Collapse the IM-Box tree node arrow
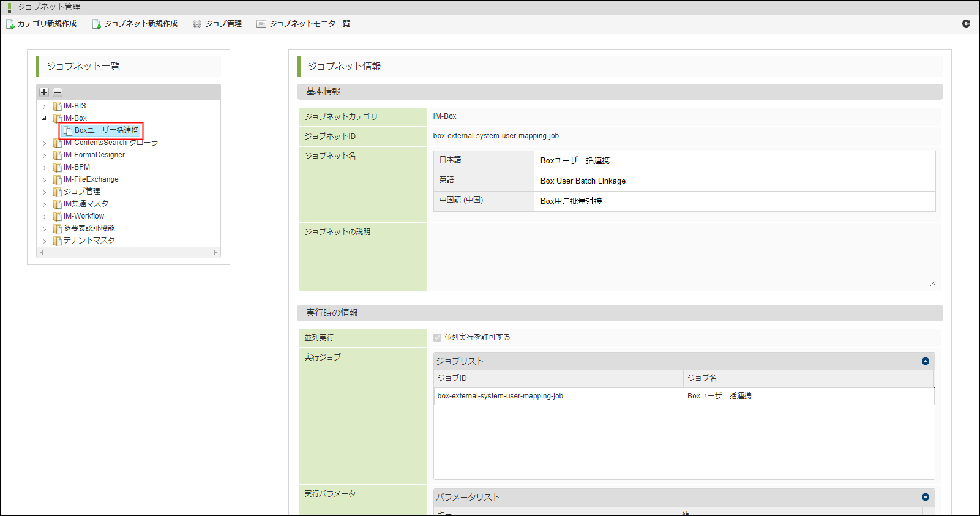This screenshot has width=980, height=516. 44,118
